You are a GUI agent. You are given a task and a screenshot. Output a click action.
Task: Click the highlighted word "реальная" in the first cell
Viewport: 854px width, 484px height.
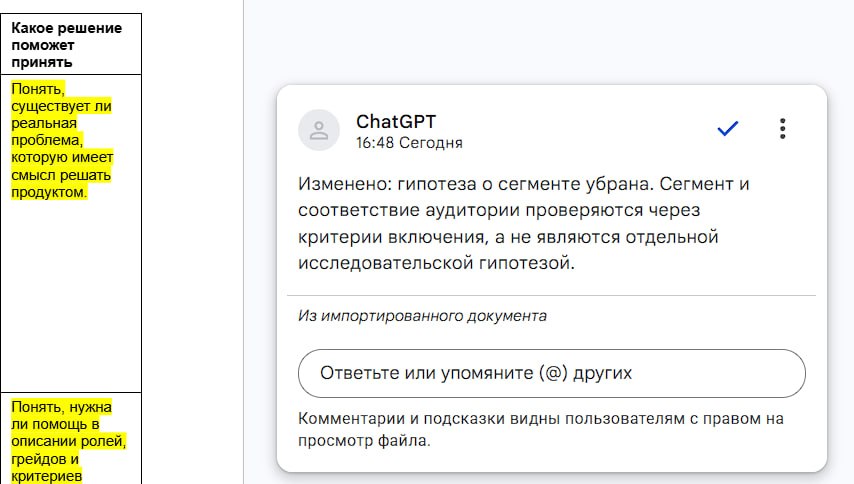[x=44, y=123]
